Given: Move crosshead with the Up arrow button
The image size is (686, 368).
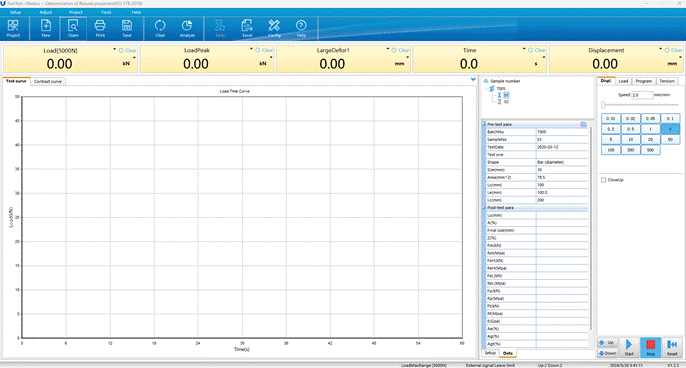Looking at the screenshot, I should pyautogui.click(x=608, y=343).
